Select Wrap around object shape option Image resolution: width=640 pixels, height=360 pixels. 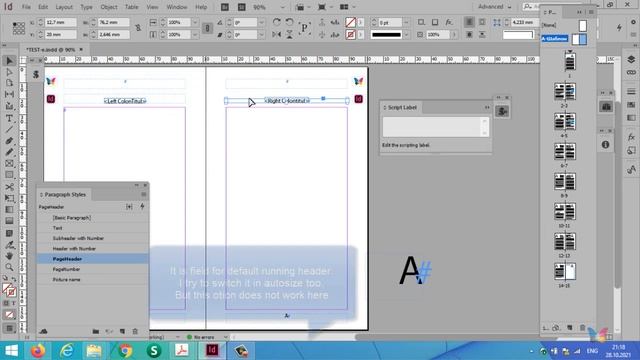(469, 35)
